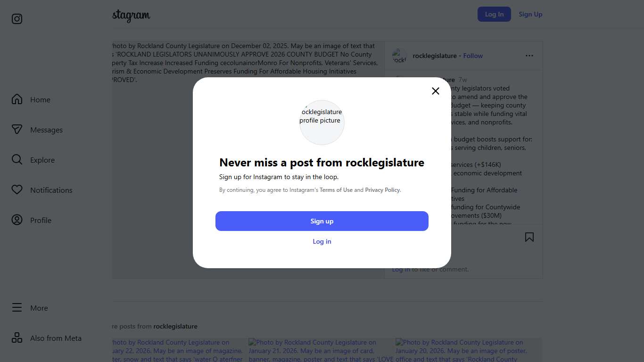Viewport: 644px width, 362px height.
Task: Open Notifications heart icon
Action: 17,190
